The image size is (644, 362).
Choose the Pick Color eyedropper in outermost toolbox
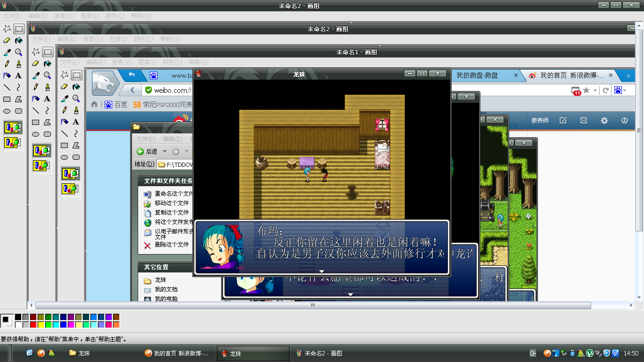(7, 52)
